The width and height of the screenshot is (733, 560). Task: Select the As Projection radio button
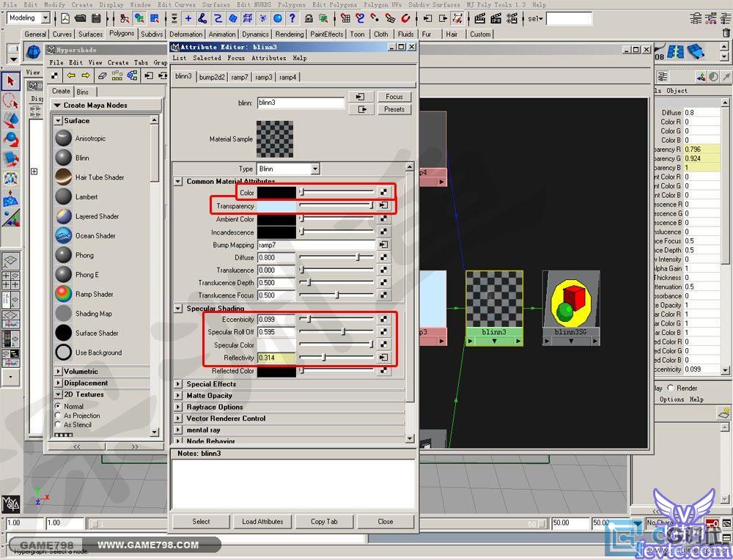59,416
